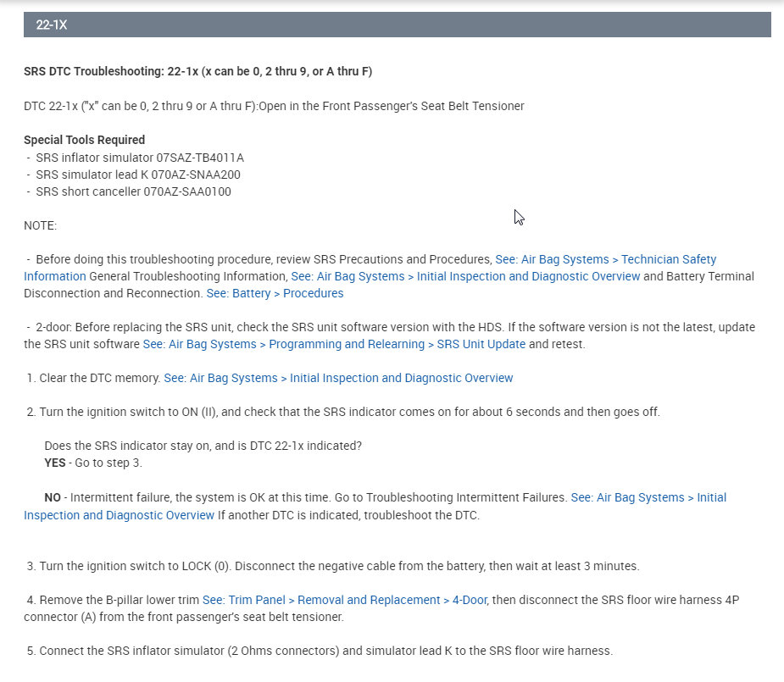Open the Battery > Procedures link

[x=275, y=293]
